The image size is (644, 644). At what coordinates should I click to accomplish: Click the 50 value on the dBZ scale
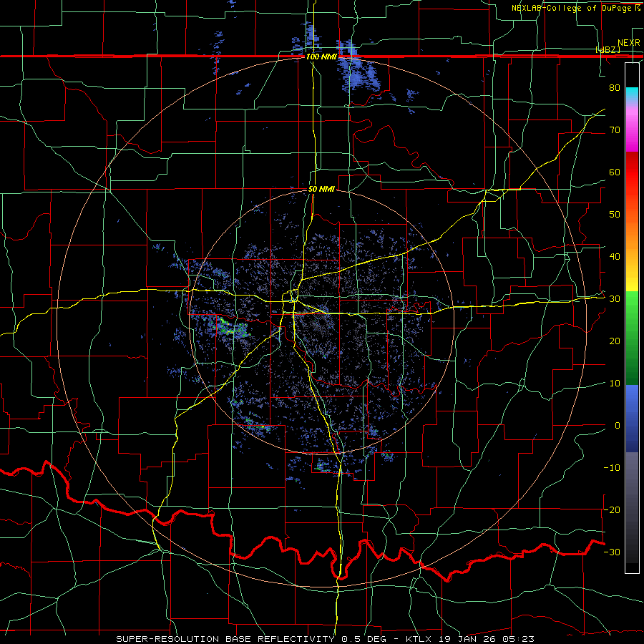(x=615, y=215)
